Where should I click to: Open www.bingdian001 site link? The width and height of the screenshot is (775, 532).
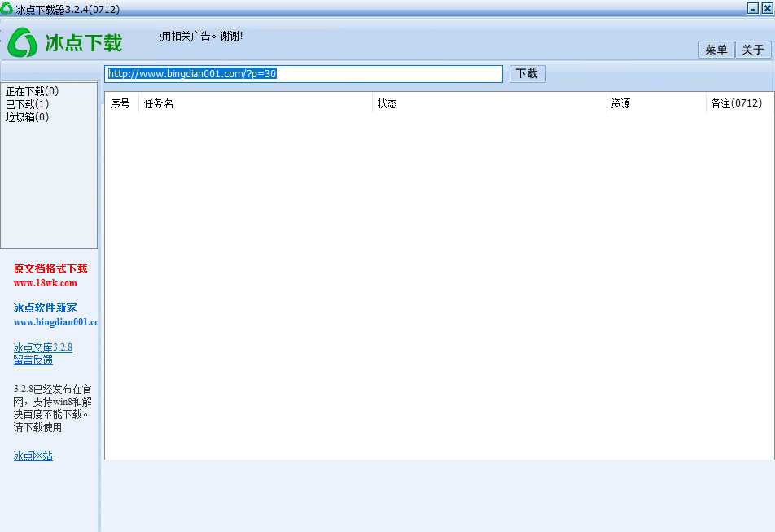click(55, 322)
